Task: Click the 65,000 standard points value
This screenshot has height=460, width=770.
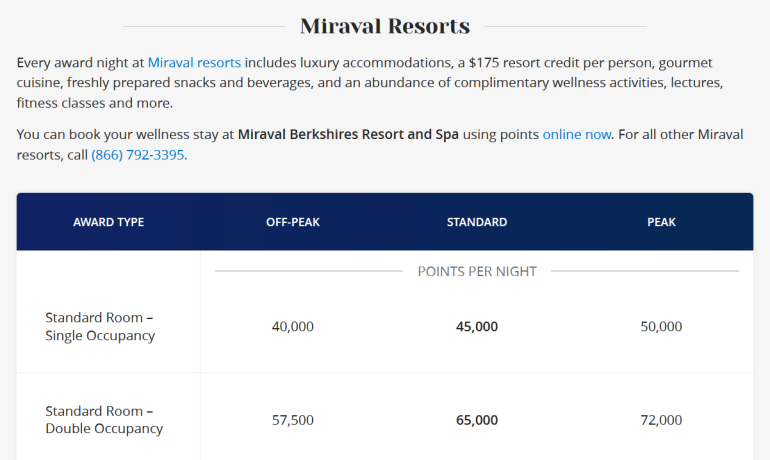Action: tap(477, 420)
